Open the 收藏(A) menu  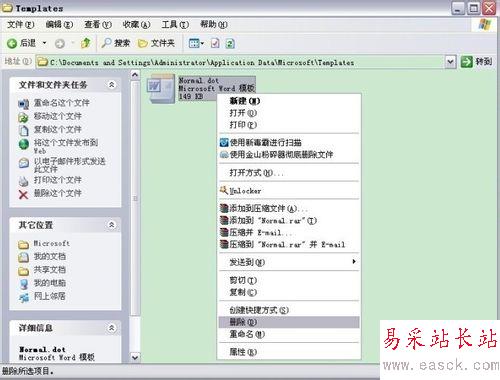136,25
